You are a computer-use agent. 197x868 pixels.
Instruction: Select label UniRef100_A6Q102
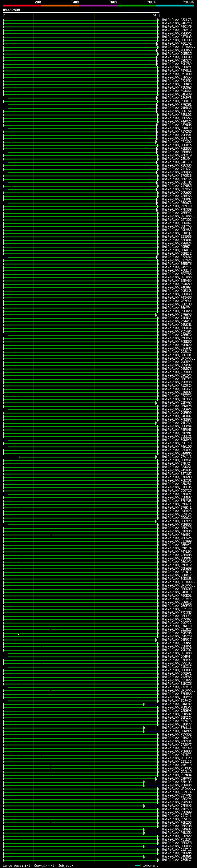(177, 43)
